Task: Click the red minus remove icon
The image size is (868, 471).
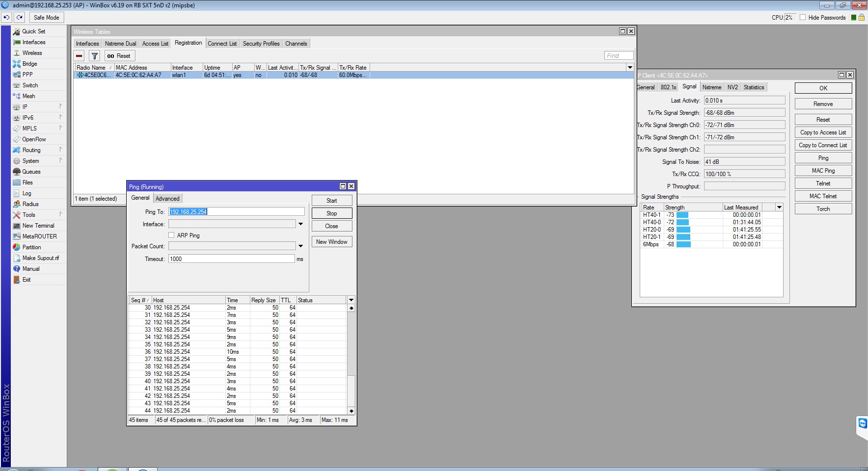Action: pos(80,56)
